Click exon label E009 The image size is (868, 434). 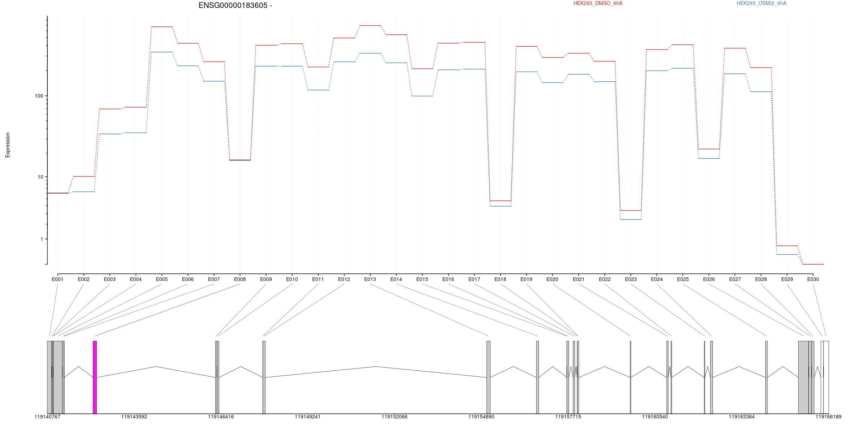[266, 279]
